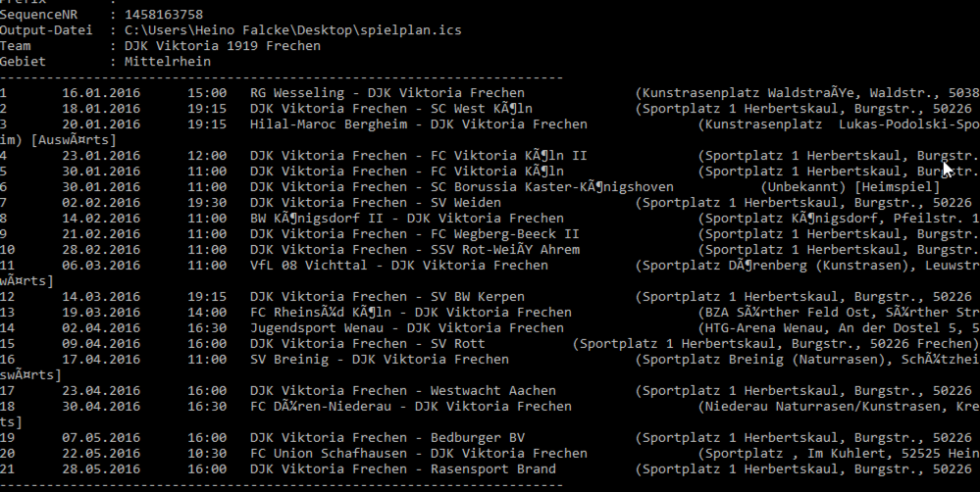Screen dimensions: 980x492
Task: Click the RG Wesseling match entry
Action: (387, 93)
